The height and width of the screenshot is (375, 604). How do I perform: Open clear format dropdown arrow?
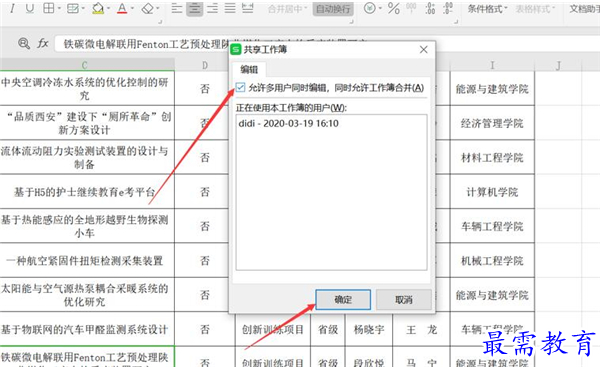(x=158, y=8)
